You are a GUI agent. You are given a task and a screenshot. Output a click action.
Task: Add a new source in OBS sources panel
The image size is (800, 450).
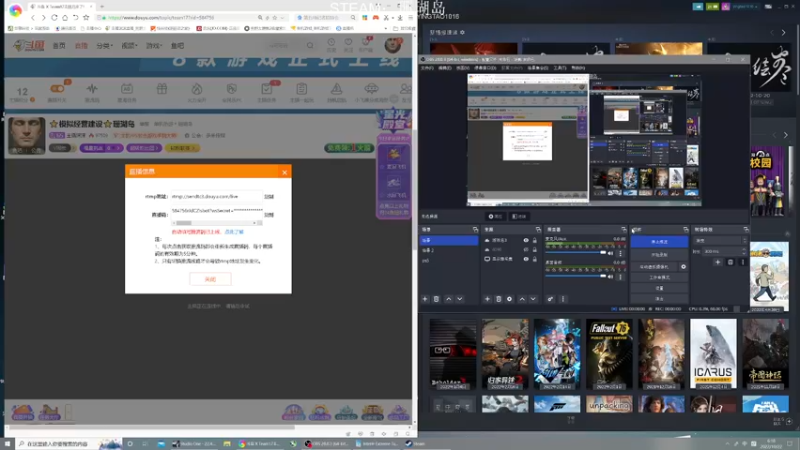(x=487, y=299)
